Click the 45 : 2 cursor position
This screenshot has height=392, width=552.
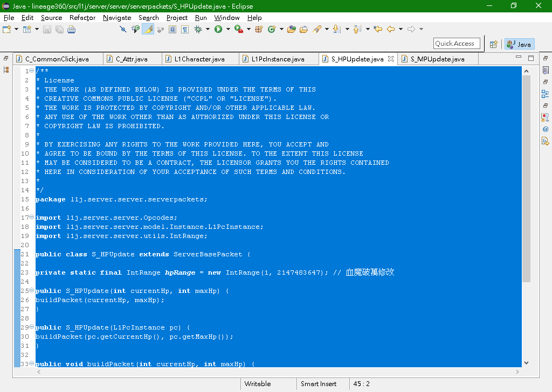click(x=362, y=384)
